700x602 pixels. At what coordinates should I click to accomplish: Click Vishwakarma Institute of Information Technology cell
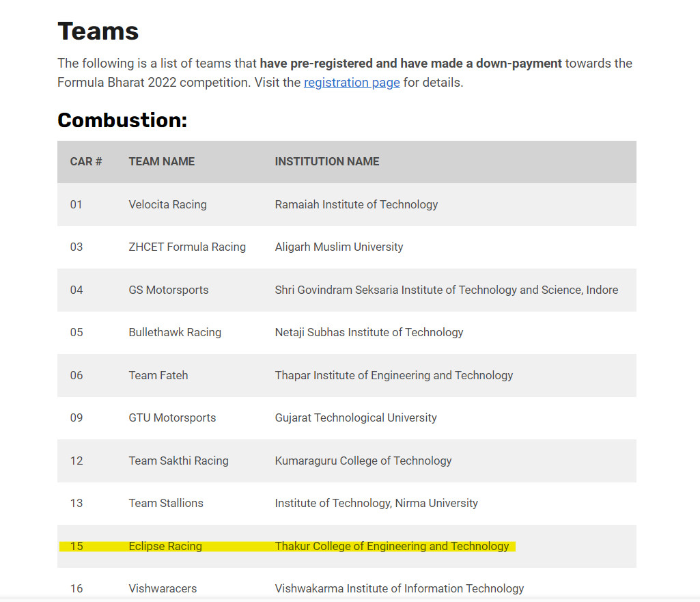[399, 588]
